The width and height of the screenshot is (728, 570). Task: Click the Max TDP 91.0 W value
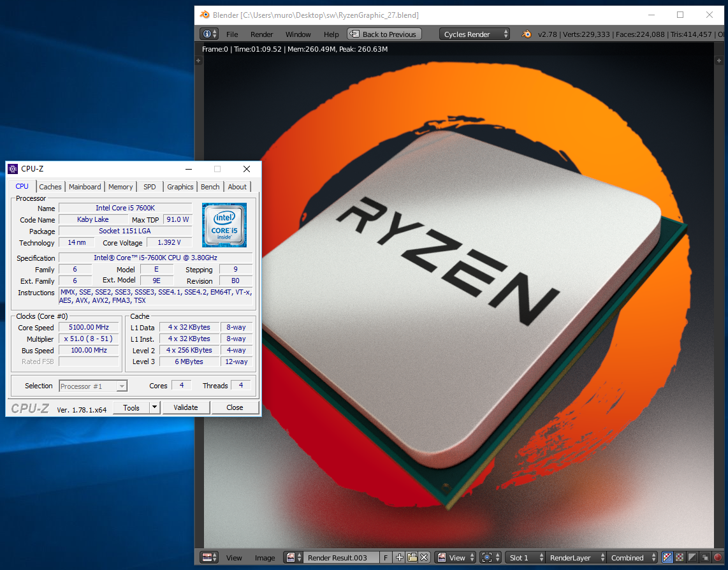coord(178,219)
